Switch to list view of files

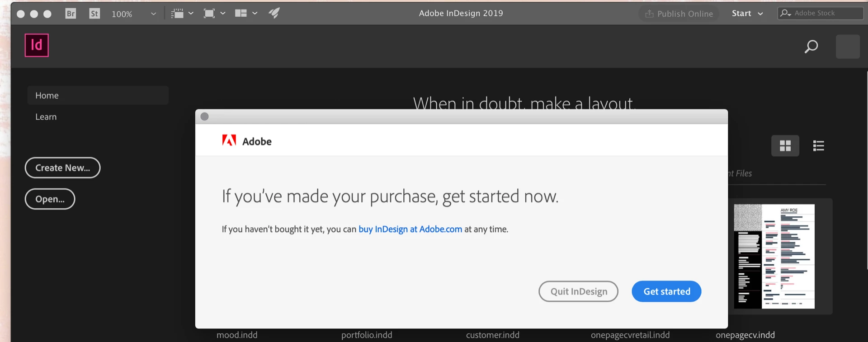coord(818,145)
